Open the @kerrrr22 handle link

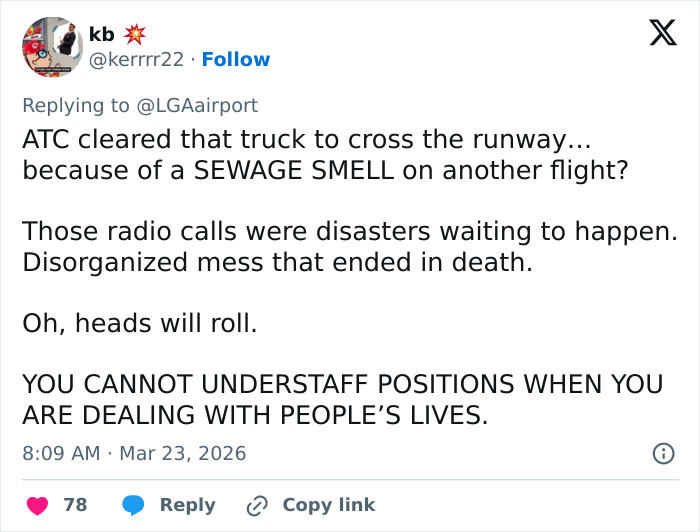[x=137, y=60]
